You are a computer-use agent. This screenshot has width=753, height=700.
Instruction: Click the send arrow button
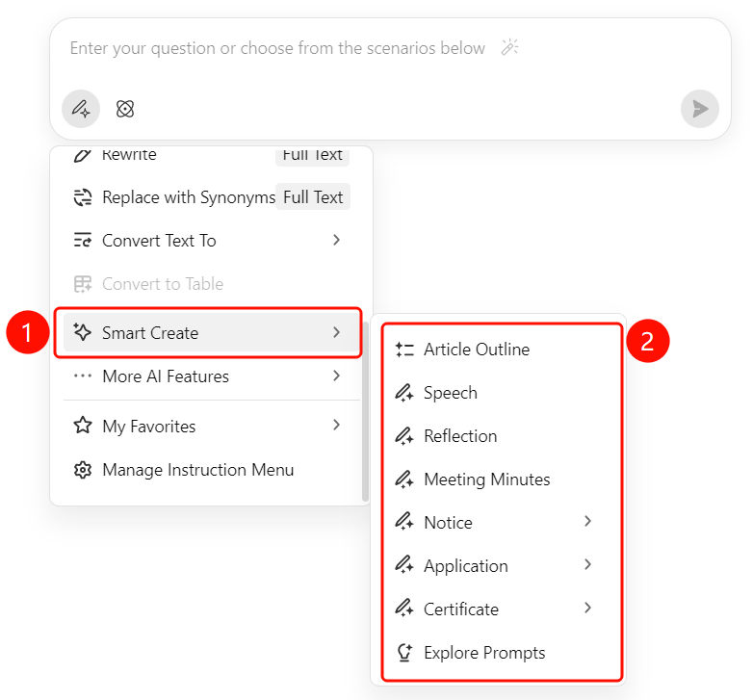pos(700,109)
